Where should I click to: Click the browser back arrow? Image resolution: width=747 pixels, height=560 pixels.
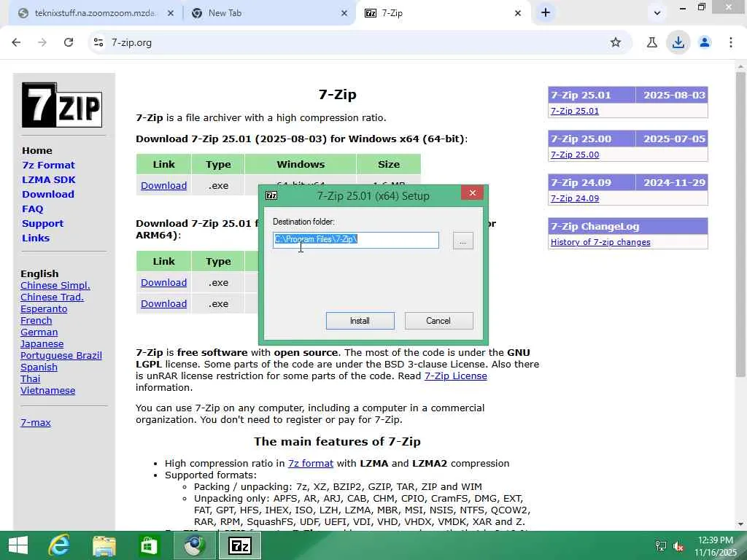click(x=16, y=42)
